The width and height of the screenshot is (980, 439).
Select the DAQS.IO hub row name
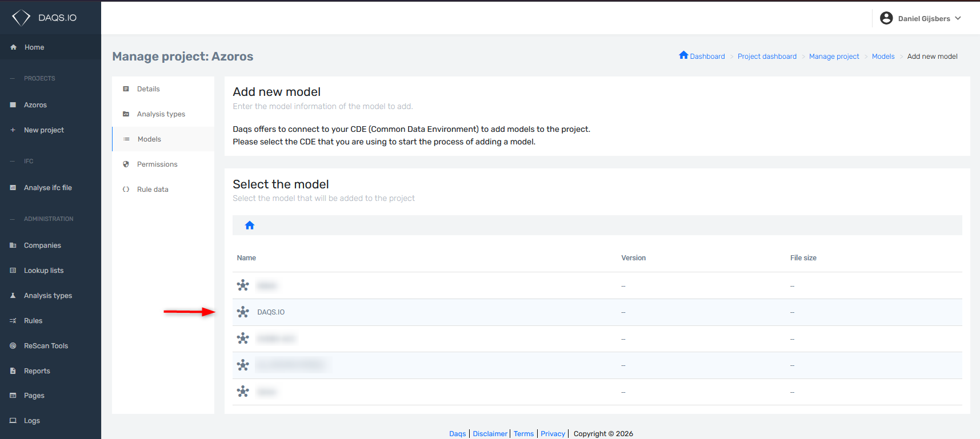pyautogui.click(x=271, y=312)
